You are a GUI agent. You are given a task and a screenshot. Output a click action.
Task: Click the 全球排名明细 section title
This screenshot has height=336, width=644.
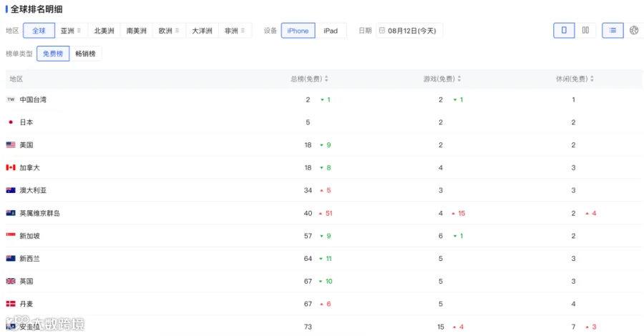point(36,9)
